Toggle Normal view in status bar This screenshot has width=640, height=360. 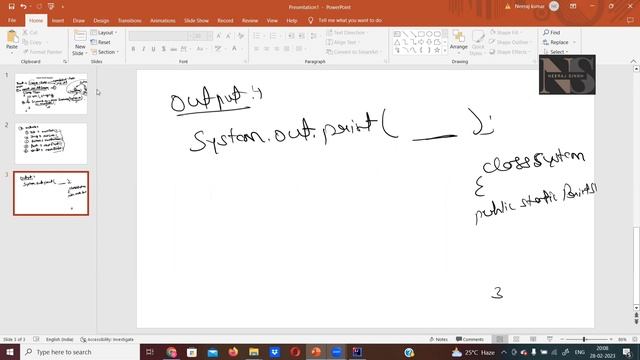(x=500, y=339)
